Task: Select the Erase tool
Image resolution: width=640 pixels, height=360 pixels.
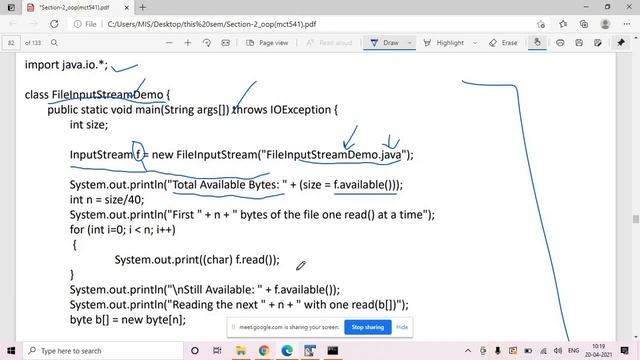Action: click(503, 42)
